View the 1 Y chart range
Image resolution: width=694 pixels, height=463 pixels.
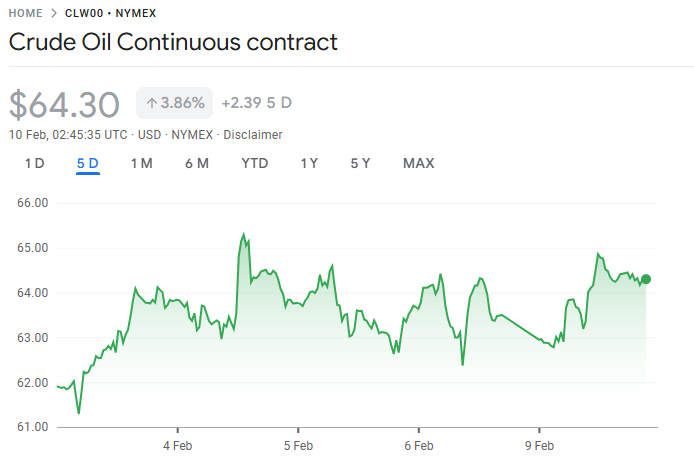point(310,163)
